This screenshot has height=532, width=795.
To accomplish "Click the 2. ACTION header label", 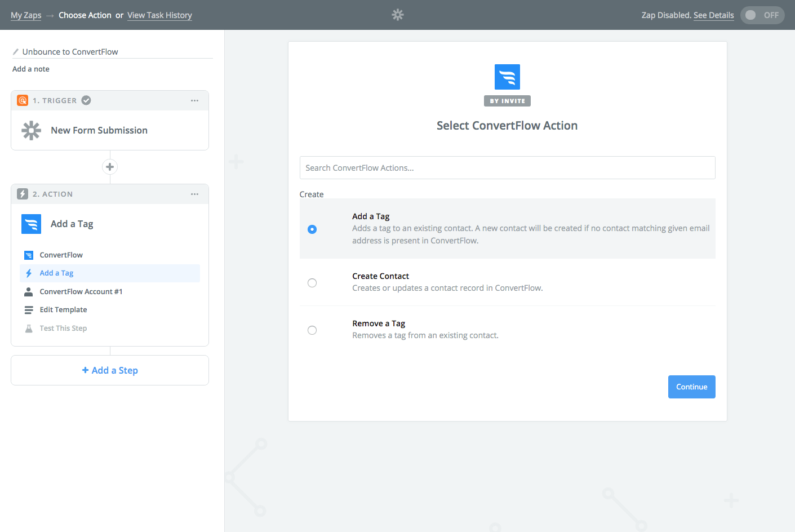I will pos(52,194).
